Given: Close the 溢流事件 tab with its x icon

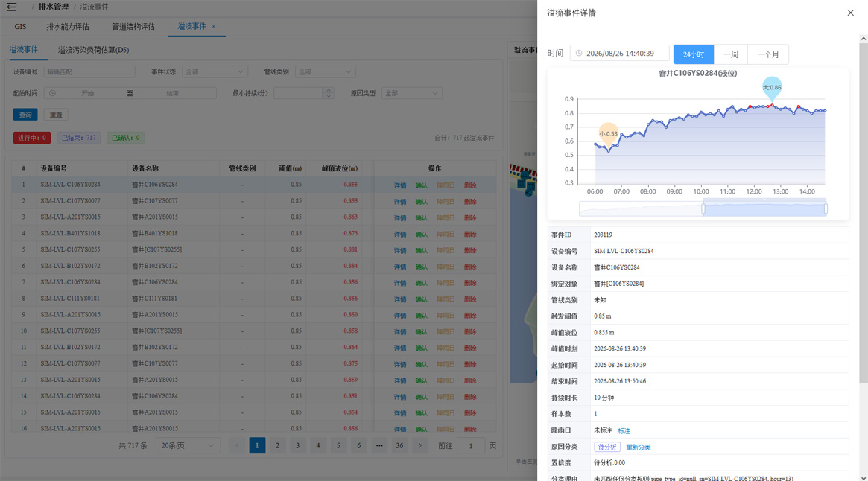Looking at the screenshot, I should click(214, 27).
